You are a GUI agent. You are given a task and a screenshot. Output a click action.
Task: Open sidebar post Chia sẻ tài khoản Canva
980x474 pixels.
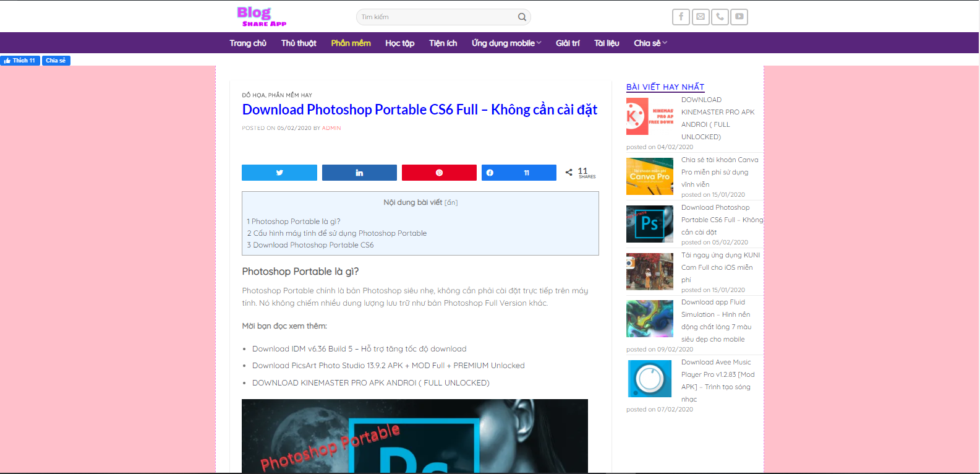click(x=720, y=172)
